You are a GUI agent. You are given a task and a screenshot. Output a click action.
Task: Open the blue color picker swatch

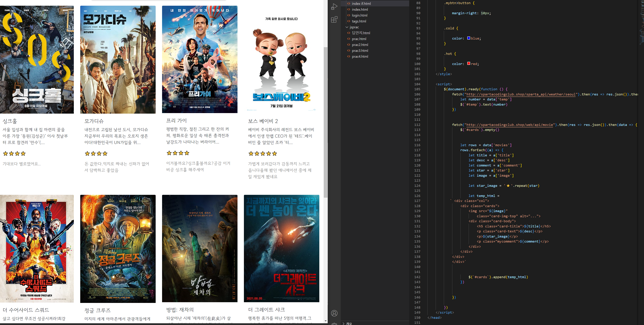click(469, 38)
